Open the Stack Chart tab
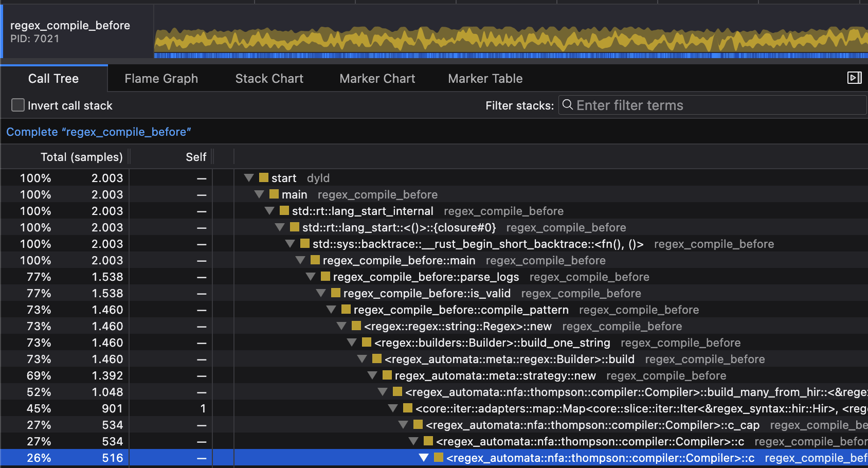This screenshot has width=868, height=468. pyautogui.click(x=269, y=78)
